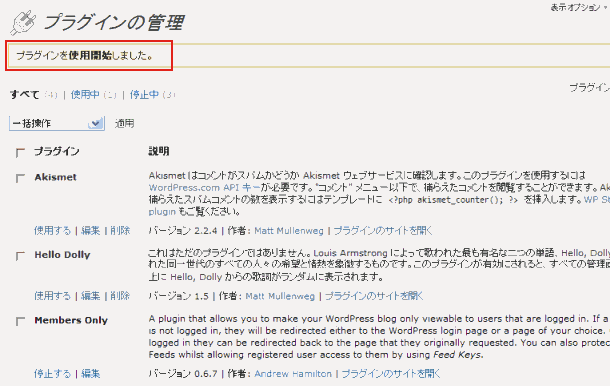Click the バージョン 1.5 text
610x386 pixels.
point(179,296)
